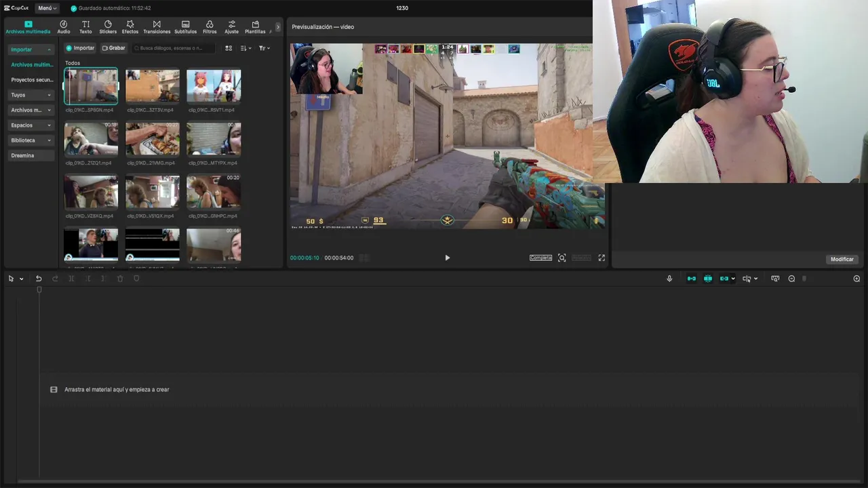Click the Importar button with plus icon
868x488 pixels.
tap(80, 48)
